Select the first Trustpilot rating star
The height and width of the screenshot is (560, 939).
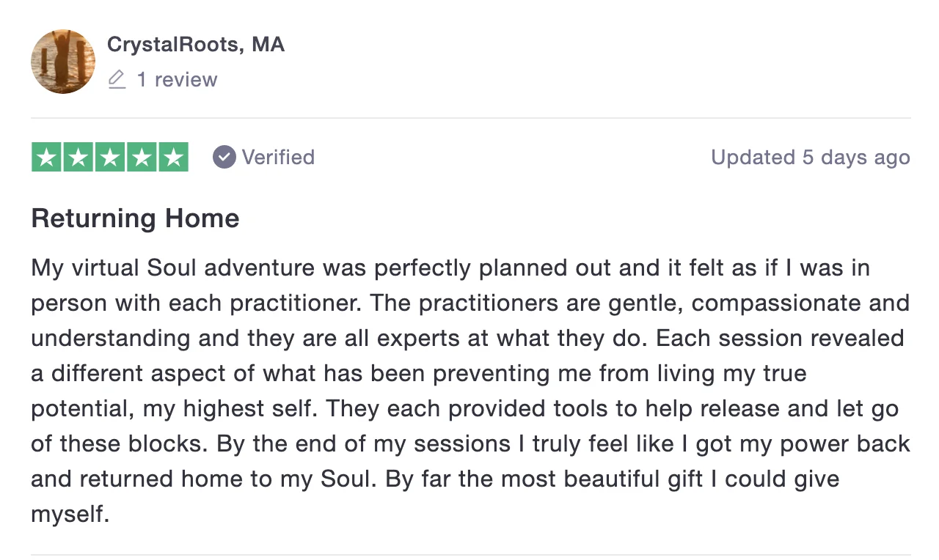pos(46,156)
